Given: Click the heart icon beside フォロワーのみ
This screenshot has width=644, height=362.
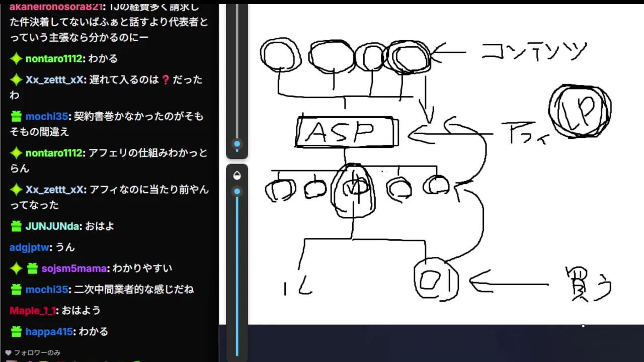Looking at the screenshot, I should [x=8, y=353].
